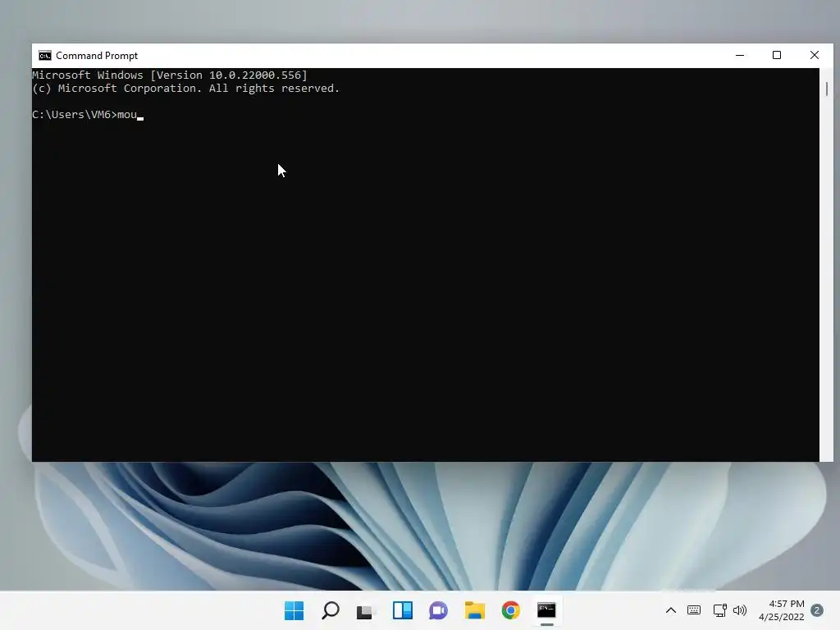Click the network status tray icon
This screenshot has height=630, width=840.
point(719,610)
